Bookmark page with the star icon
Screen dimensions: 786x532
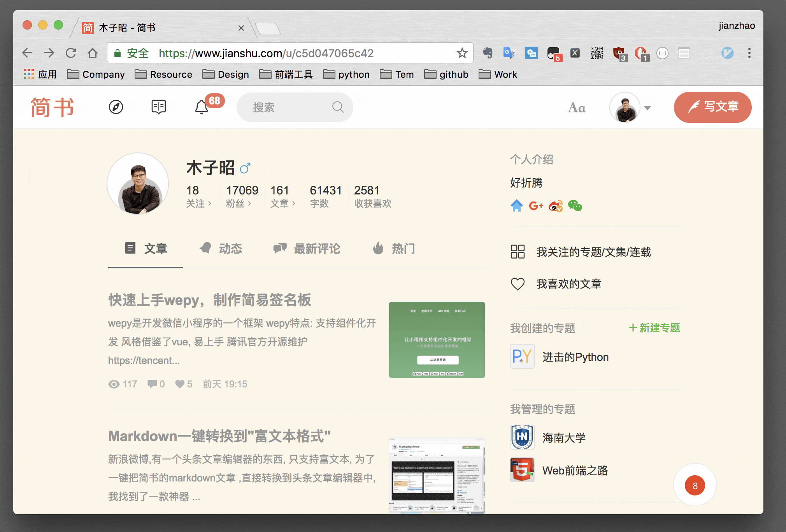click(462, 53)
